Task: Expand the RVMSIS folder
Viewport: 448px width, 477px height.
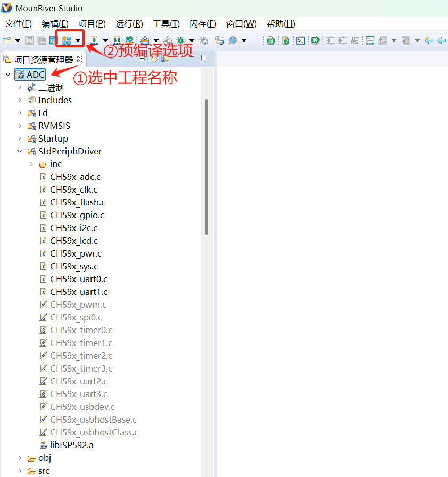Action: (x=20, y=126)
